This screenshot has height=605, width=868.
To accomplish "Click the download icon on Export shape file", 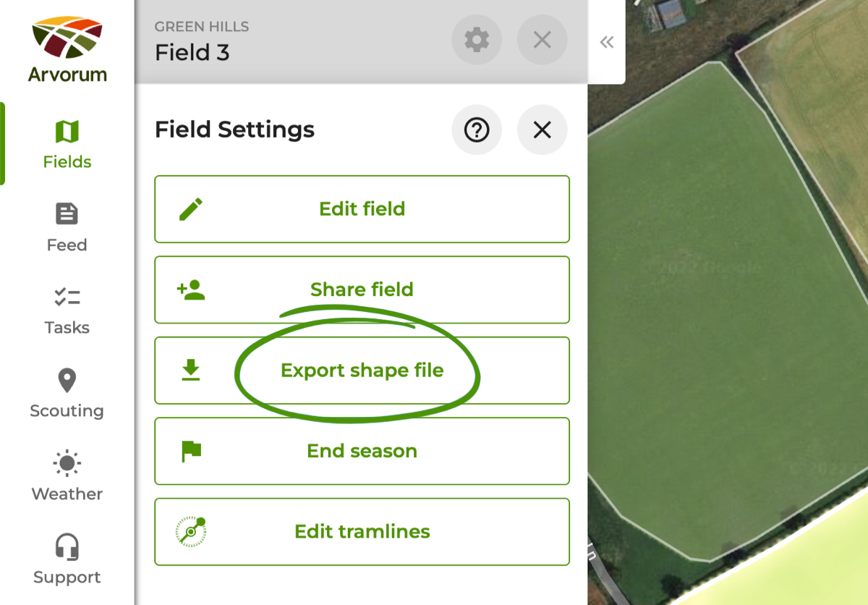I will [x=190, y=370].
